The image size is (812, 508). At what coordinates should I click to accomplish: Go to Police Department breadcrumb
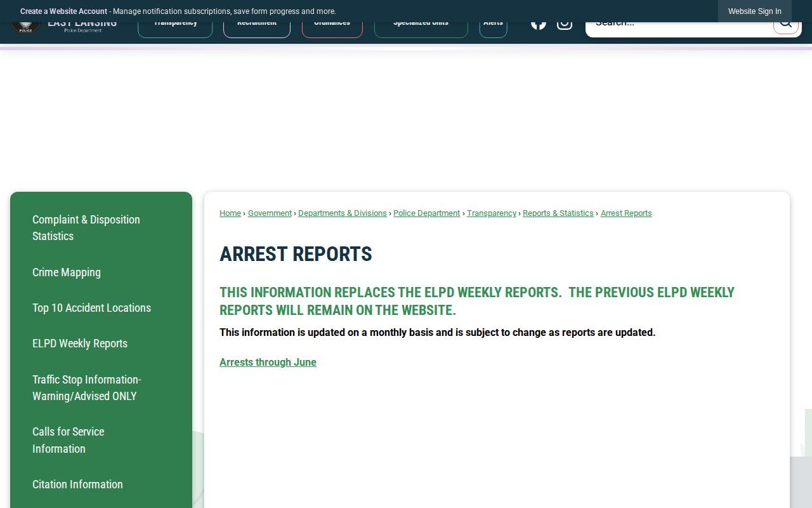[426, 213]
